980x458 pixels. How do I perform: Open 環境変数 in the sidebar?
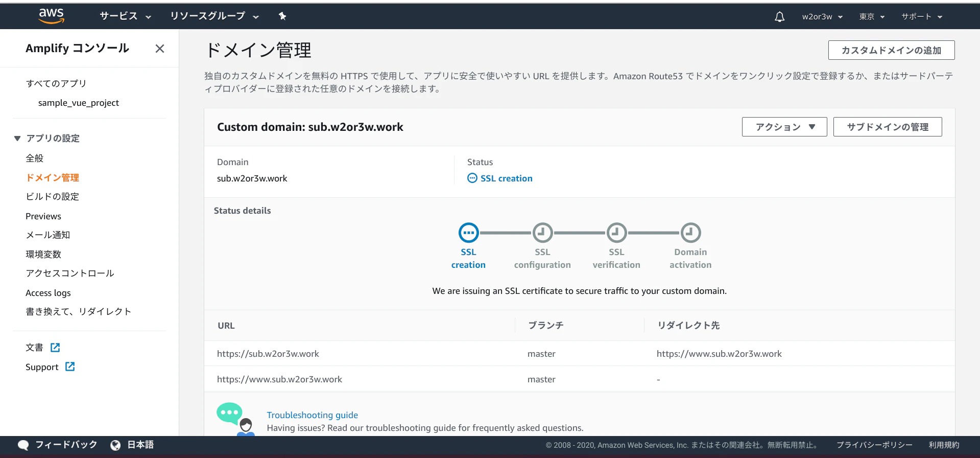[43, 255]
